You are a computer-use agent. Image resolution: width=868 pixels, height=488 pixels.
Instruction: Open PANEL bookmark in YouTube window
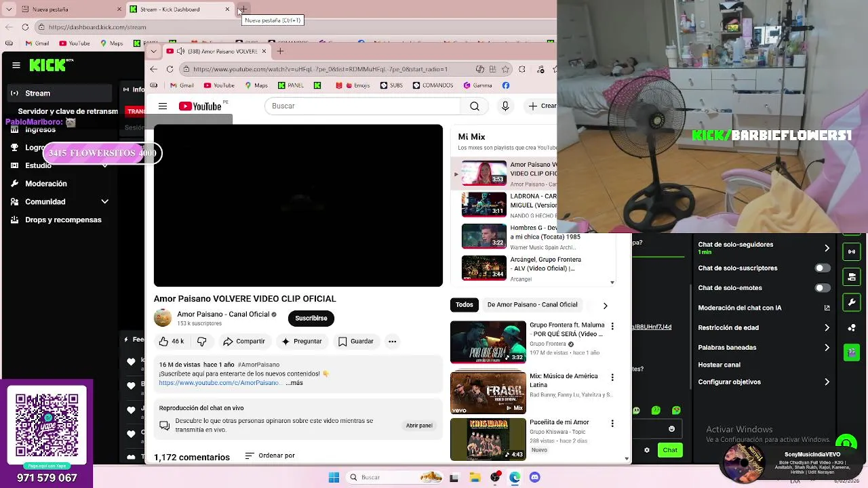tap(290, 85)
